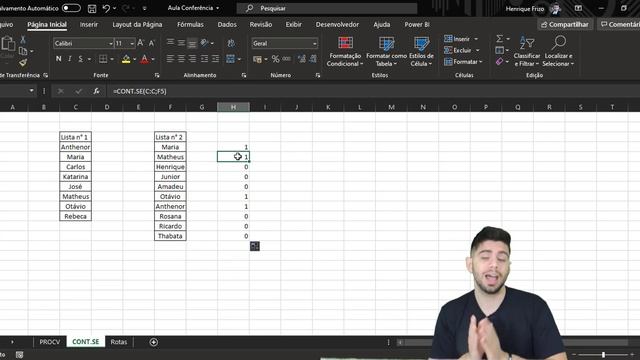
Task: Click the Formatar cells button
Action: click(x=463, y=62)
